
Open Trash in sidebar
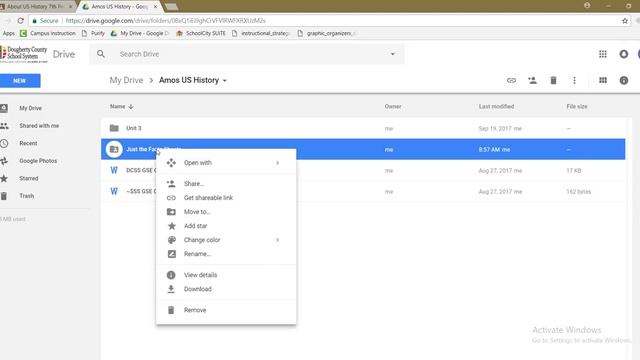27,196
